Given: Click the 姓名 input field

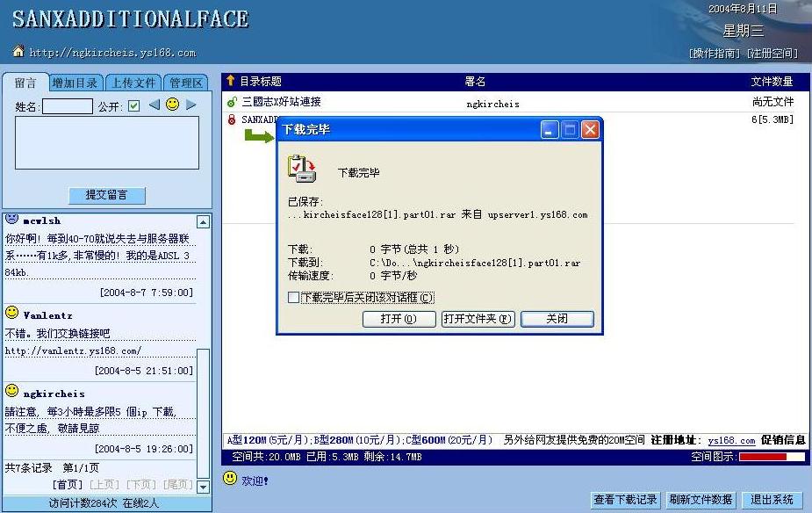Looking at the screenshot, I should pos(68,106).
